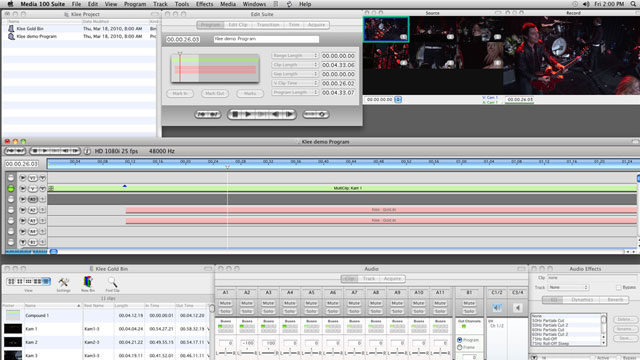This screenshot has height=360, width=640.
Task: Click the program name field in Edit Suite
Action: pos(266,39)
